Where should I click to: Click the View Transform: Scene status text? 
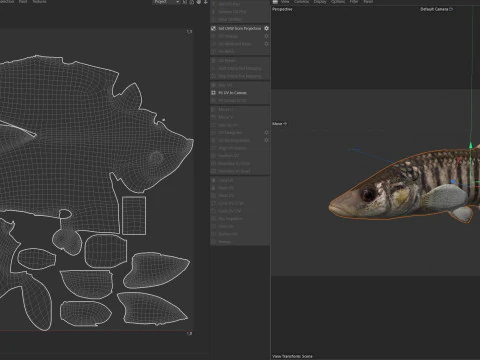click(293, 356)
